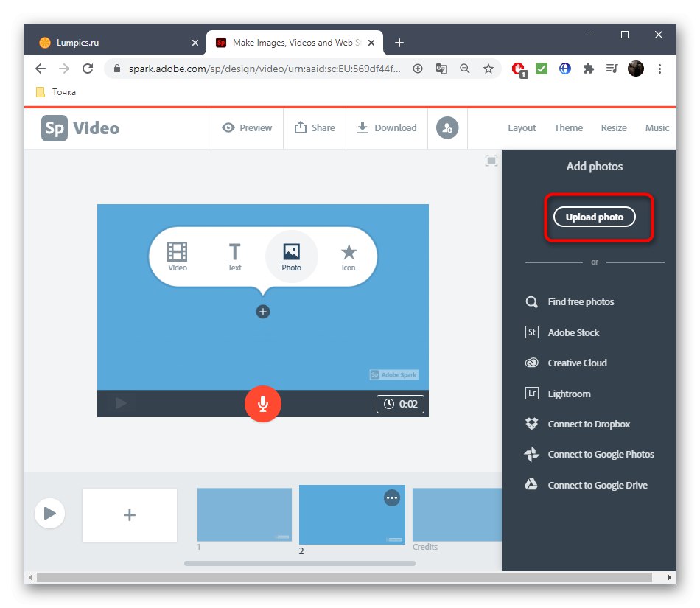Screen dimensions: 700x608
Task: Click the Dropbox icon in the sidebar
Action: click(x=531, y=424)
